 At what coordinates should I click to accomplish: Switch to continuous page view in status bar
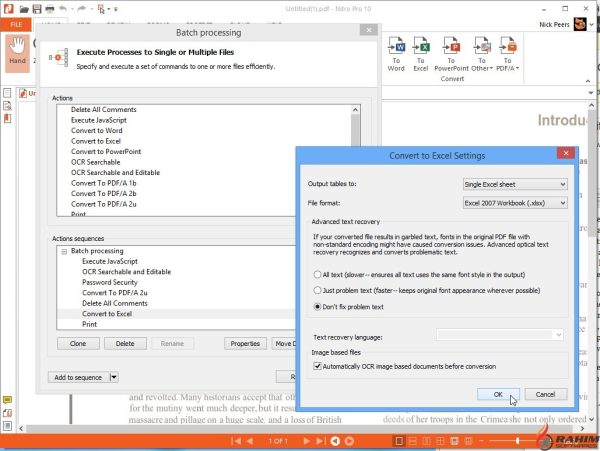[x=412, y=441]
